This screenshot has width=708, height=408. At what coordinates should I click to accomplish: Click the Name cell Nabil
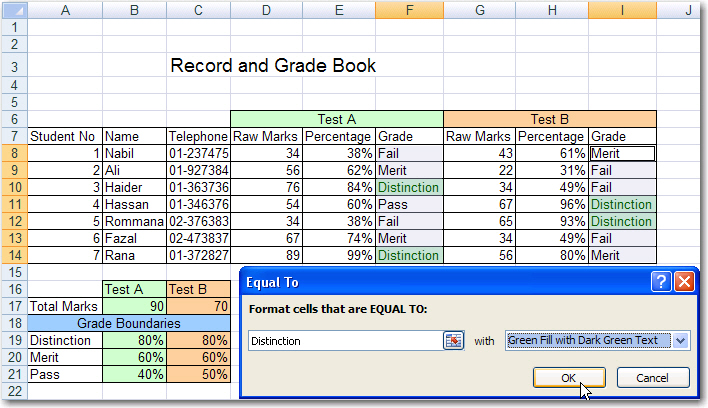pyautogui.click(x=135, y=153)
